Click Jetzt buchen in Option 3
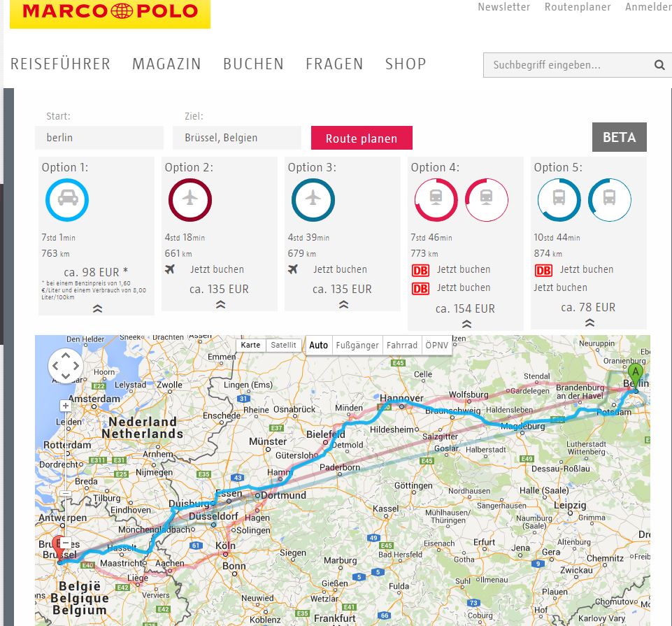 click(341, 269)
